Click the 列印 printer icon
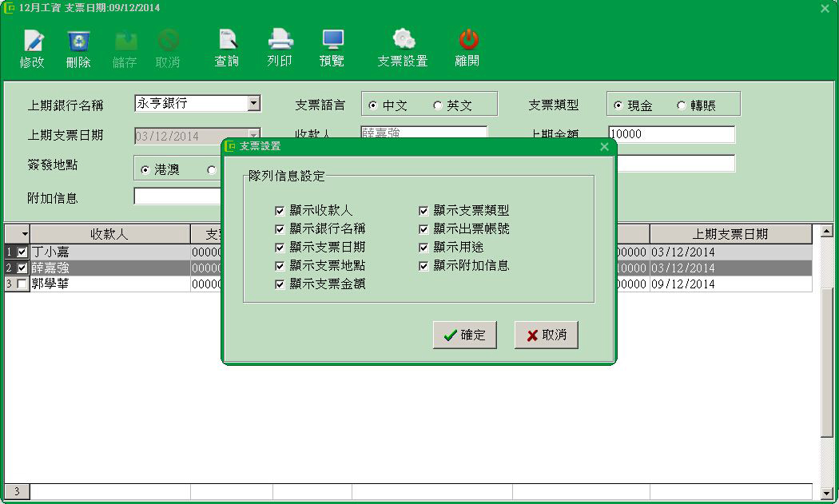The width and height of the screenshot is (839, 504). click(280, 41)
